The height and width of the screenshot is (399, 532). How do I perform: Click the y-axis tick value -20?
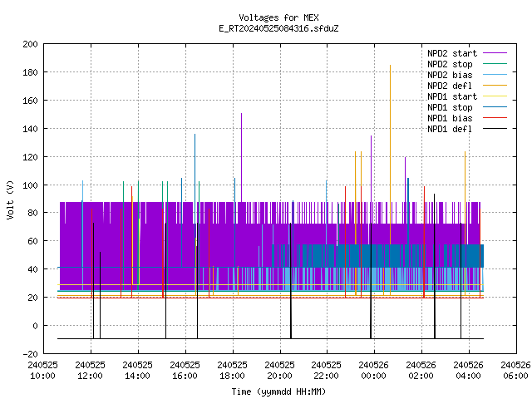tap(30, 354)
